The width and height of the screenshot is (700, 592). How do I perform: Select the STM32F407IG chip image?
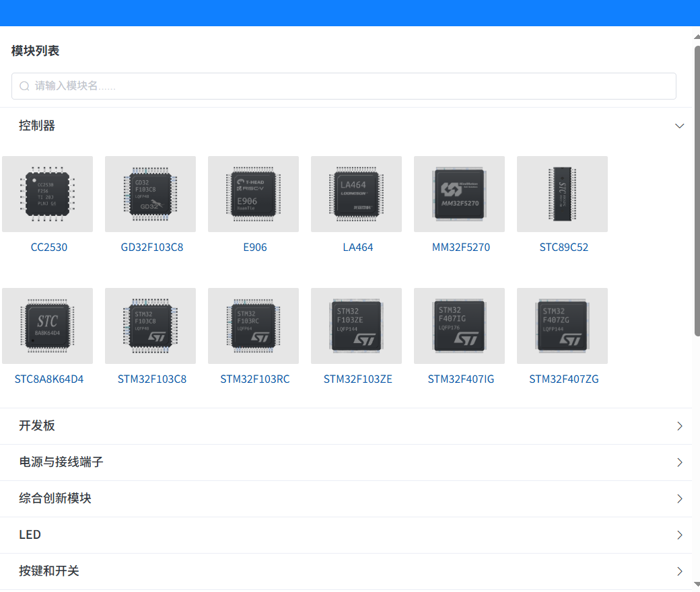coord(459,326)
